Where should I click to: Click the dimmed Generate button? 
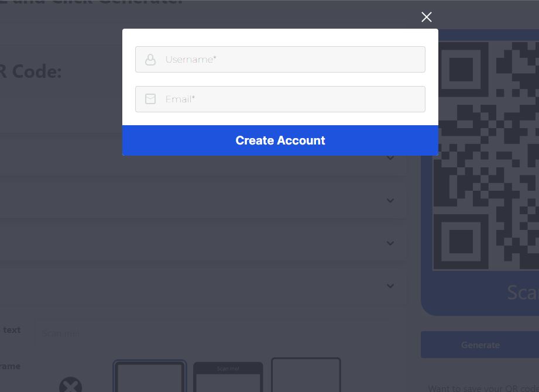pos(480,345)
